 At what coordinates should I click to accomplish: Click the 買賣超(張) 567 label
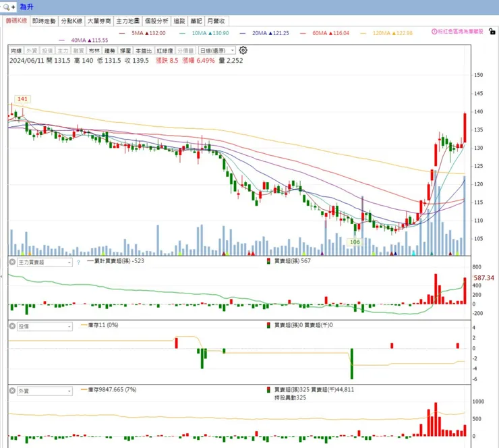tap(289, 261)
